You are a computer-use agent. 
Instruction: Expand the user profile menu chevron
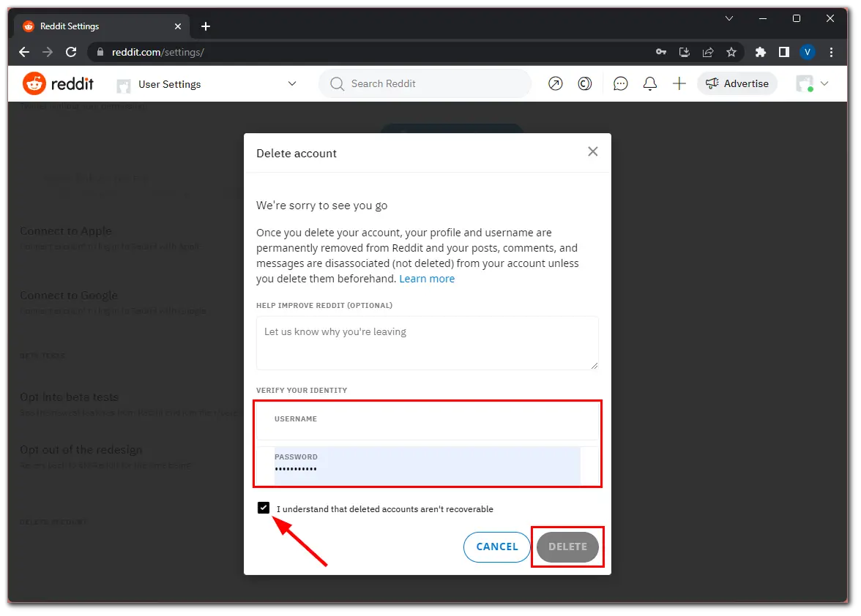coord(824,84)
